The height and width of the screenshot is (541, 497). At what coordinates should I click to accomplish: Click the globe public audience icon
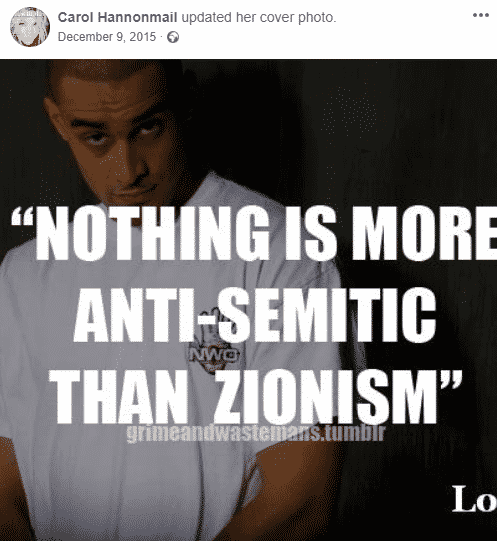click(x=173, y=37)
